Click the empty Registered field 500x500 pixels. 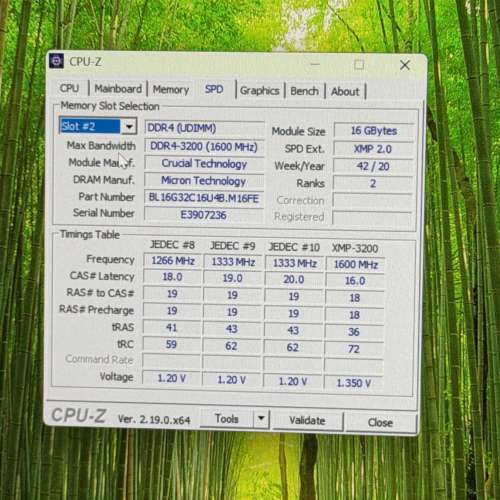372,218
